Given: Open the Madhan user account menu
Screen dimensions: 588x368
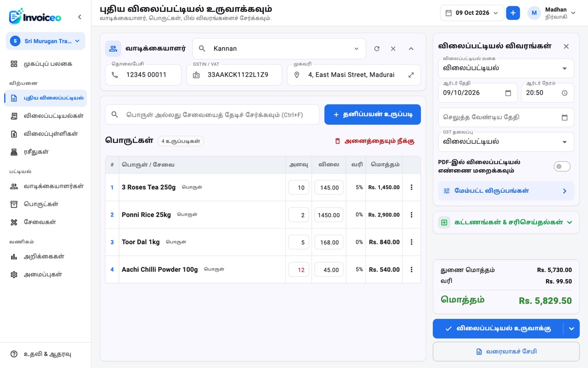Looking at the screenshot, I should coord(552,13).
